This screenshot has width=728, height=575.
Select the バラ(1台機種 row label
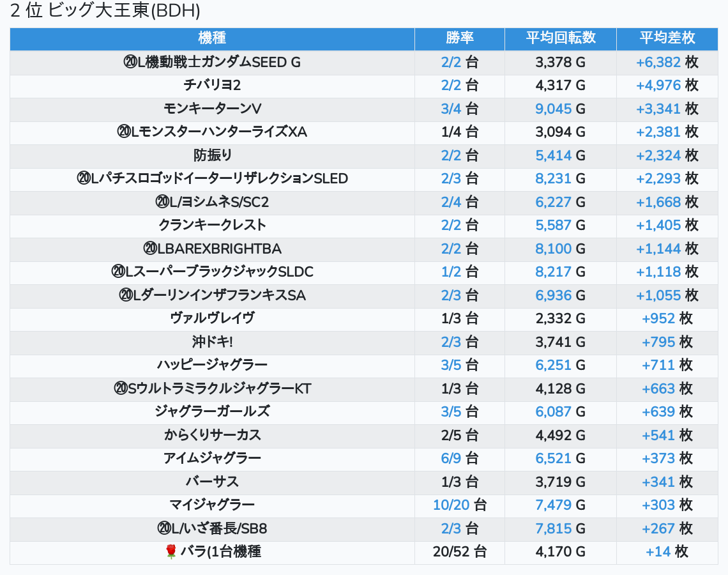point(220,552)
